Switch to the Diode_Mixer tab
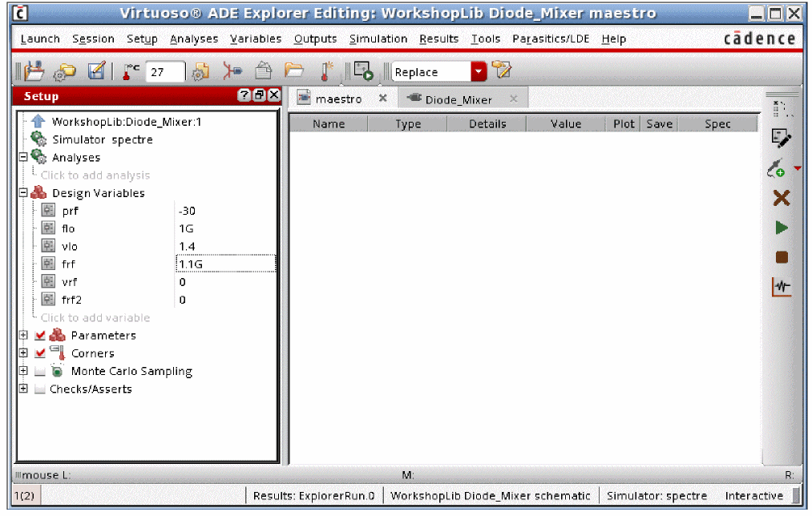812x516 pixels. click(x=459, y=99)
